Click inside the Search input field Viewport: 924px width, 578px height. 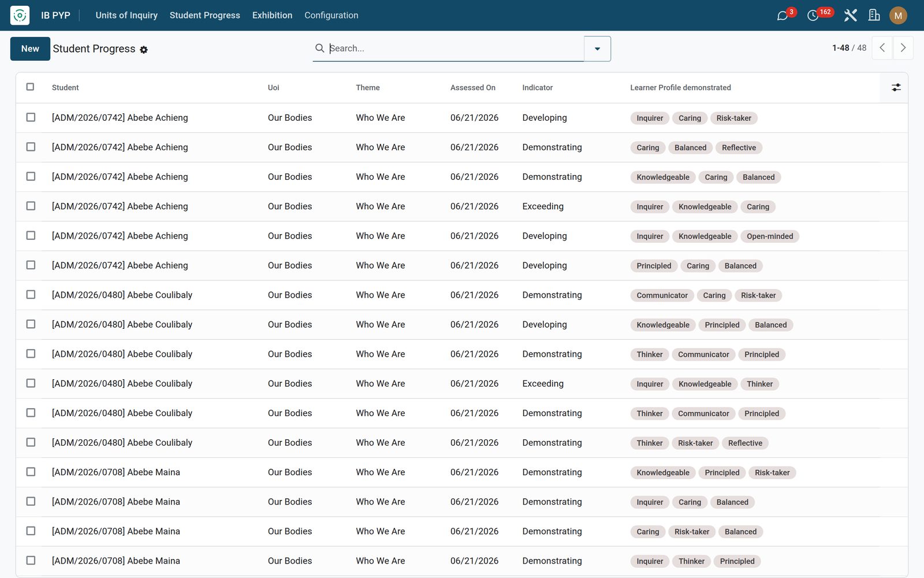pyautogui.click(x=455, y=48)
